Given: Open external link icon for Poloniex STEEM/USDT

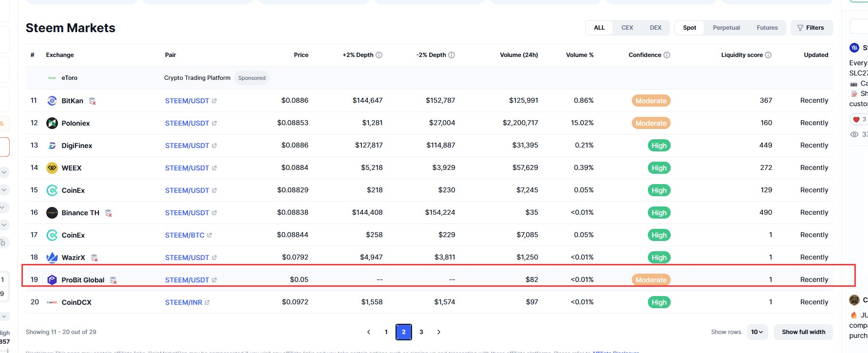Looking at the screenshot, I should [x=214, y=123].
